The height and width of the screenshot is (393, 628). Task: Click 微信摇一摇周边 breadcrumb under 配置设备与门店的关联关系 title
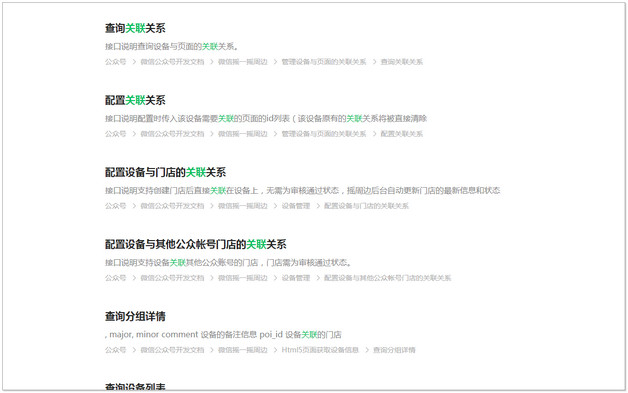tap(243, 206)
